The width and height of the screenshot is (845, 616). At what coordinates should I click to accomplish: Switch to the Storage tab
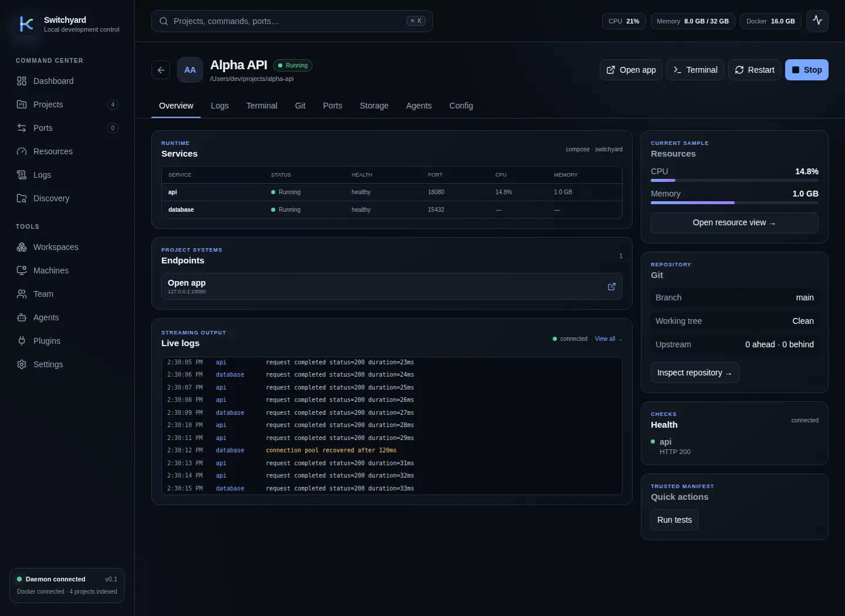pos(374,106)
